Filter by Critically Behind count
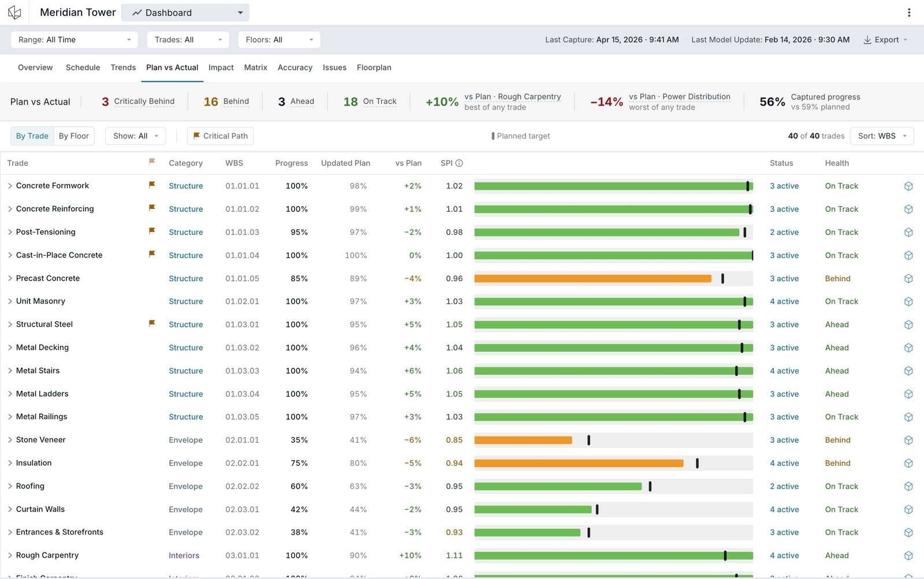The height and width of the screenshot is (579, 924). (x=138, y=102)
